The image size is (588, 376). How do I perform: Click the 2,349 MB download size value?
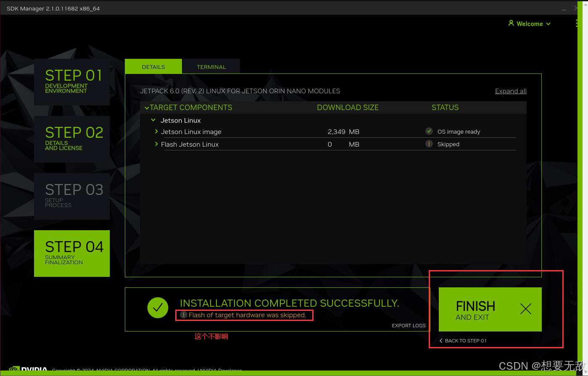pyautogui.click(x=343, y=132)
